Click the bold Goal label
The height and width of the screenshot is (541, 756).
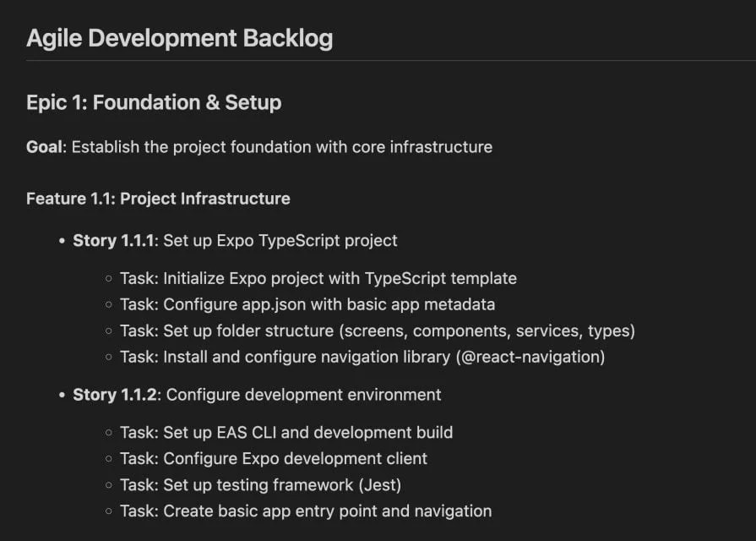44,147
